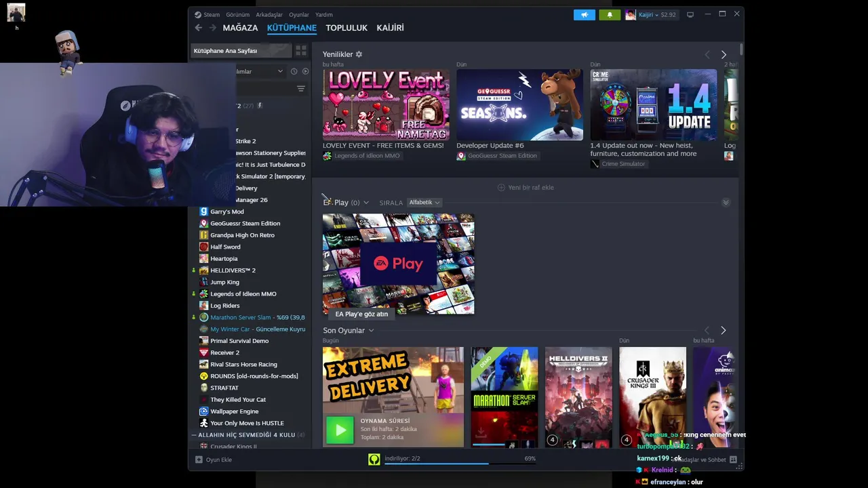This screenshot has width=868, height=488.
Task: Open the LOVELY EVENT news thumbnail
Action: (x=386, y=104)
